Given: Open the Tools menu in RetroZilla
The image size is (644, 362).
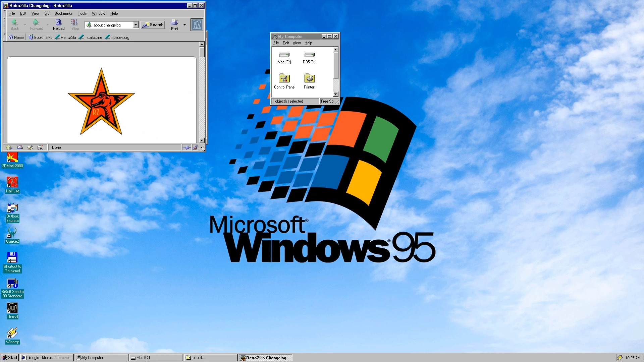Looking at the screenshot, I should 82,13.
